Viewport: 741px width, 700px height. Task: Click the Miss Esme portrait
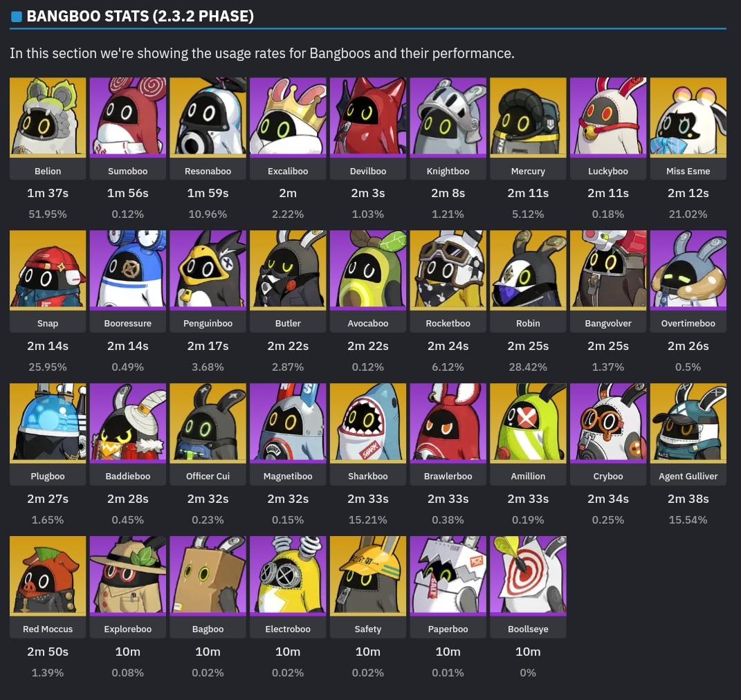[688, 118]
